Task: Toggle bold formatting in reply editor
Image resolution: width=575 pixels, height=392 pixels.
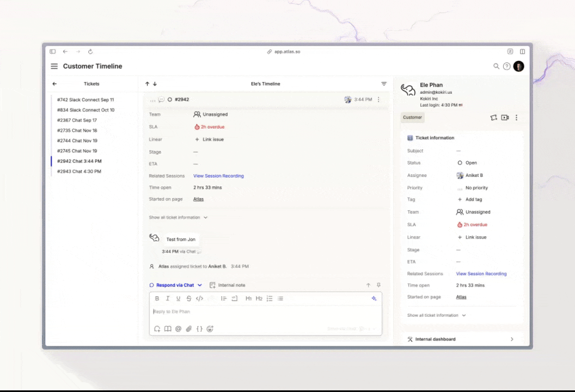Action: point(157,298)
